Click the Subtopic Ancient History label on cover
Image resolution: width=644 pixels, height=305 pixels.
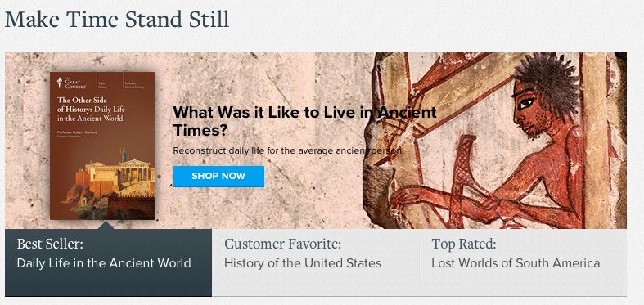point(134,85)
